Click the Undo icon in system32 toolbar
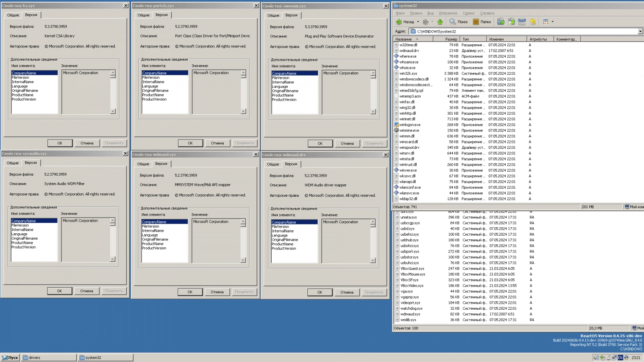The width and height of the screenshot is (644, 362). (533, 22)
